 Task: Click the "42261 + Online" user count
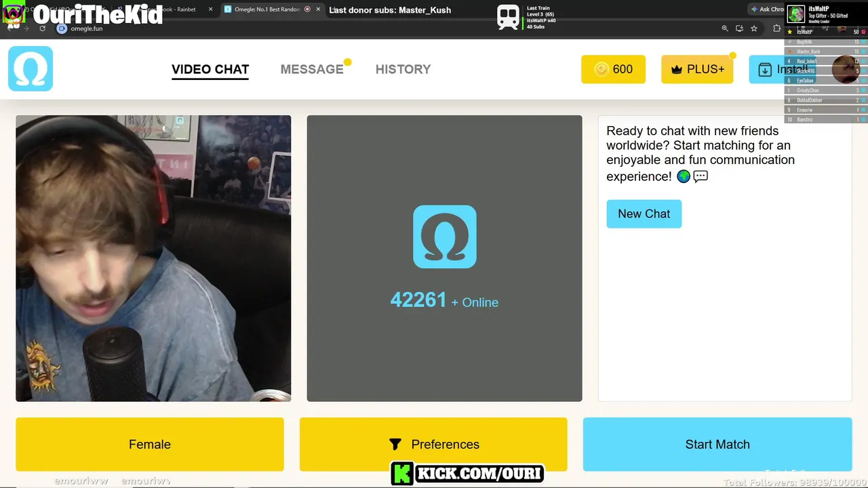(444, 300)
